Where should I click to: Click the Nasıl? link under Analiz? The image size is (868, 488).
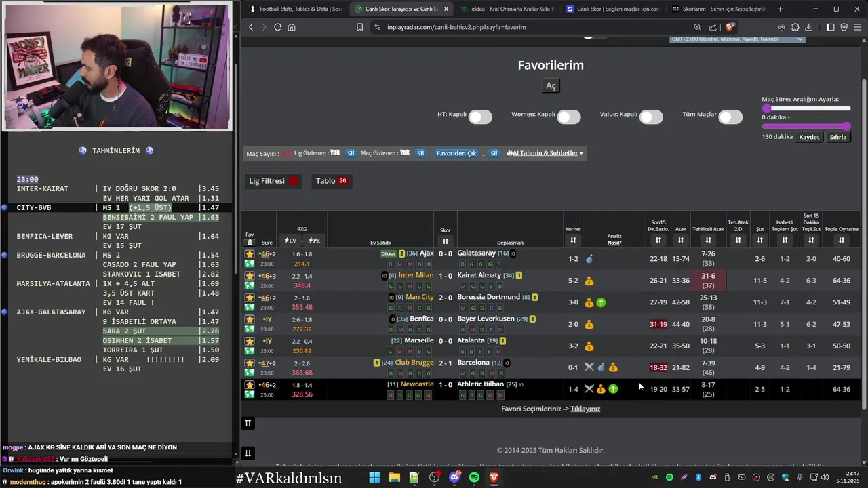(x=614, y=243)
